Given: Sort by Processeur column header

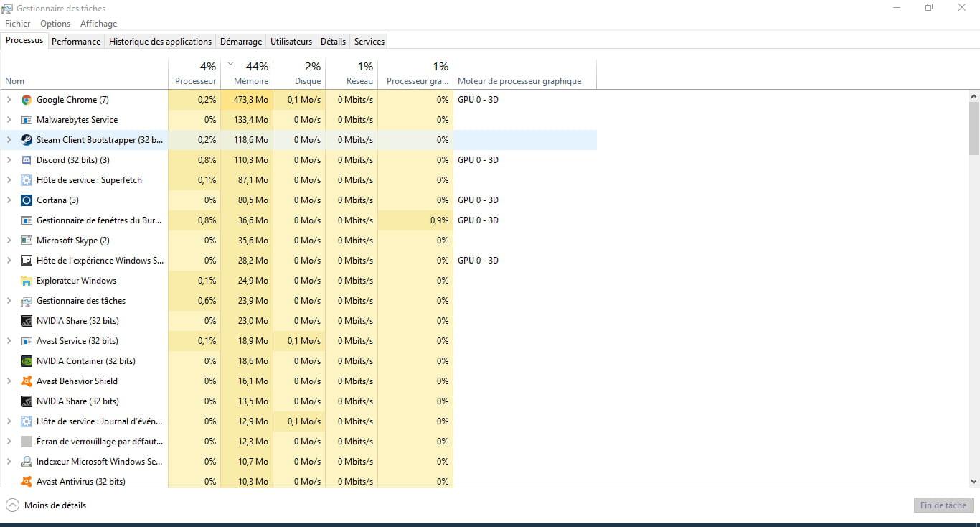Looking at the screenshot, I should pyautogui.click(x=194, y=74).
